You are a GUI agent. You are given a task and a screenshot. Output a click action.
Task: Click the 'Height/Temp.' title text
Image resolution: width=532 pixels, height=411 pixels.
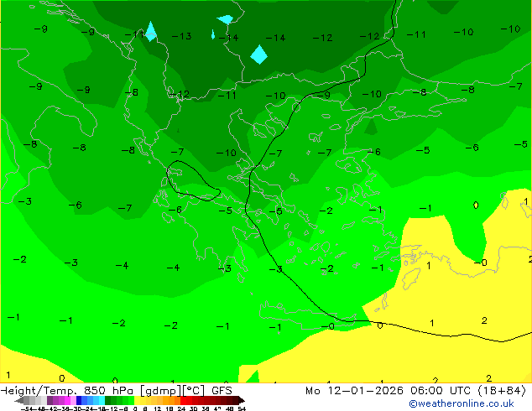[x=39, y=391]
